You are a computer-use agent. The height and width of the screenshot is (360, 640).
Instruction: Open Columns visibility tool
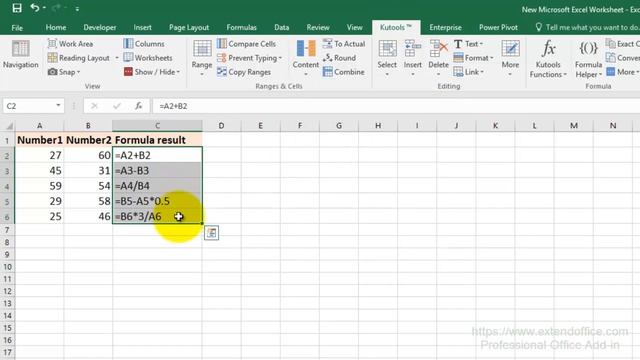coord(144,44)
